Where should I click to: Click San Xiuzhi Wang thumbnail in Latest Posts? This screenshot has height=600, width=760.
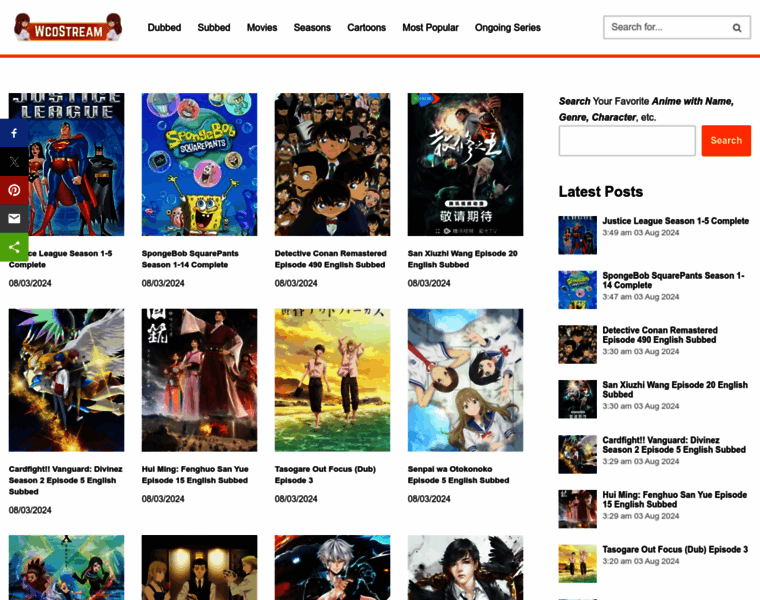[577, 399]
